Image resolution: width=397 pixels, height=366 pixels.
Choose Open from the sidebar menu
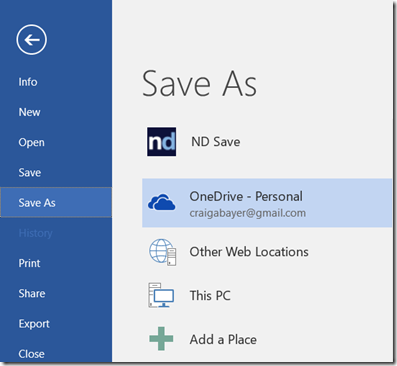click(x=31, y=143)
